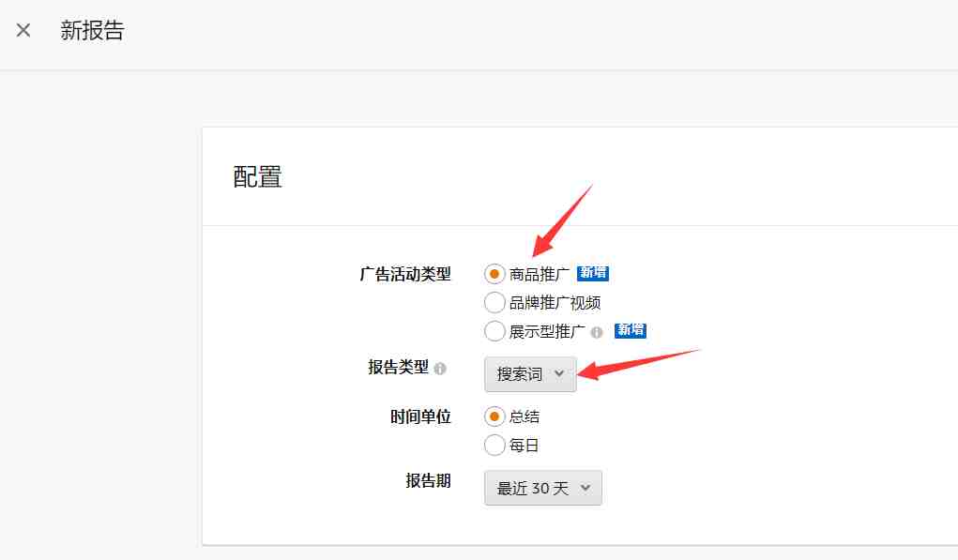Click the info icon beside 报告类型
This screenshot has height=560, width=958.
[x=440, y=369]
